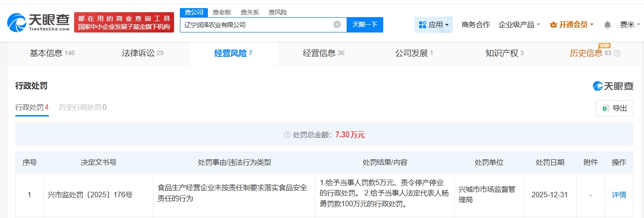The height and width of the screenshot is (218, 644).
Task: Click the crown icon on 开通会员
Action: tap(553, 25)
